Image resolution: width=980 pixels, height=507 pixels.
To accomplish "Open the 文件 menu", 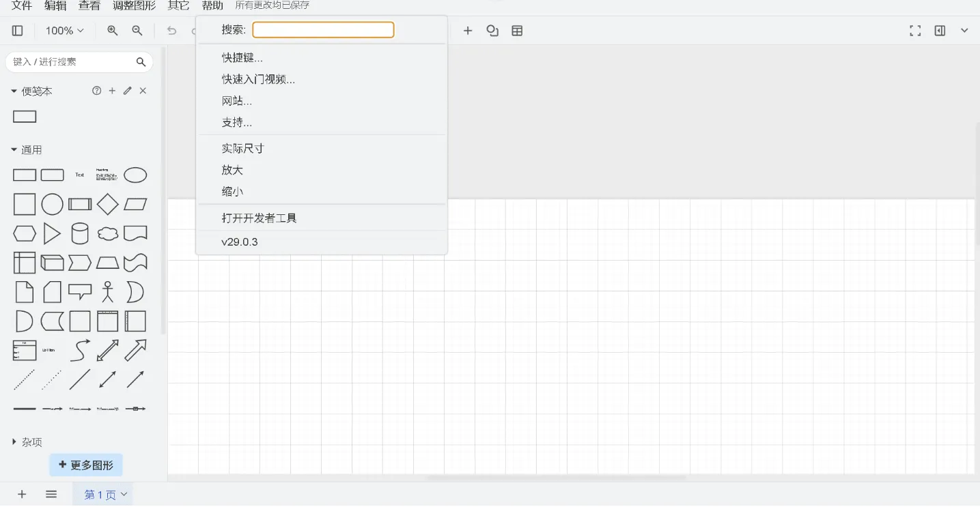I will [x=20, y=5].
